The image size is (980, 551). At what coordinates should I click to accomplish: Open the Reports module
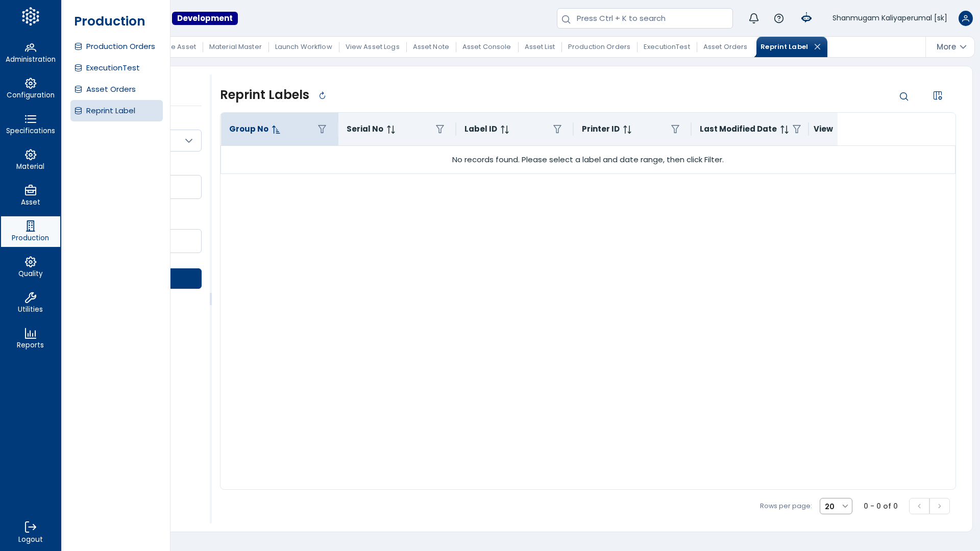point(31,339)
